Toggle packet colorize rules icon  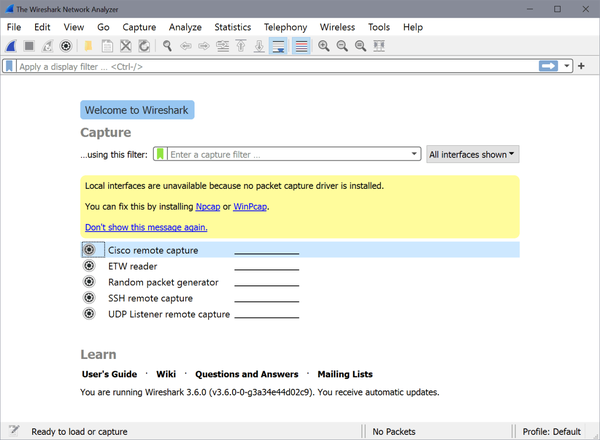301,46
